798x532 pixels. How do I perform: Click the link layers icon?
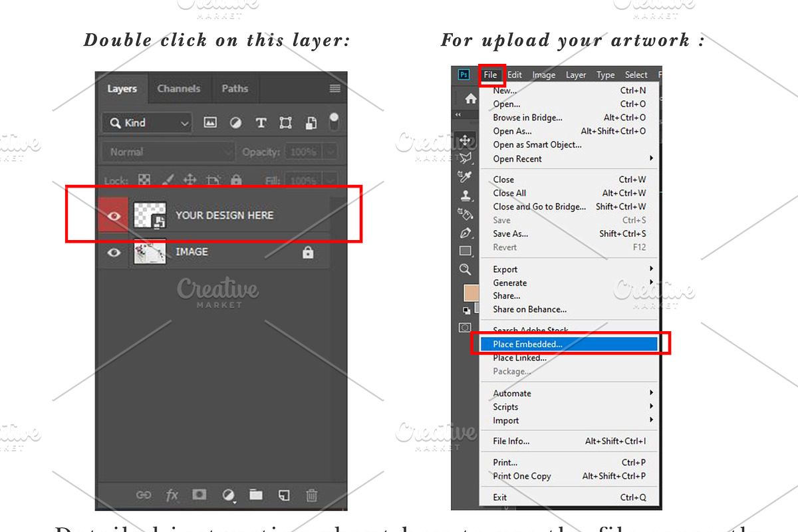(144, 495)
